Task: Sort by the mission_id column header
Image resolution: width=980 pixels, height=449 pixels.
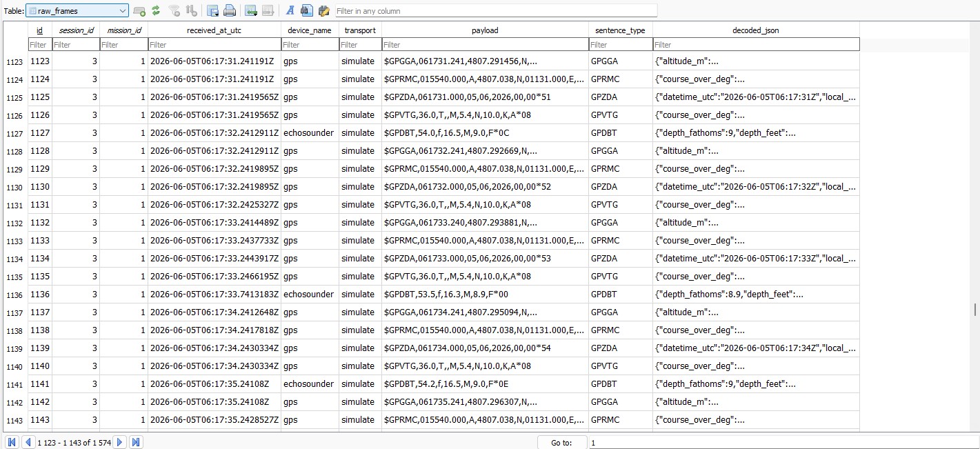Action: (x=123, y=30)
